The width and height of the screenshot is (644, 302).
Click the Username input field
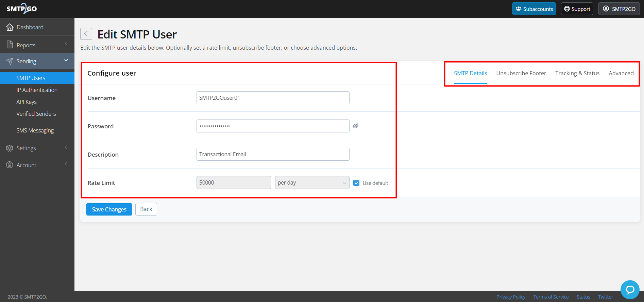[273, 98]
